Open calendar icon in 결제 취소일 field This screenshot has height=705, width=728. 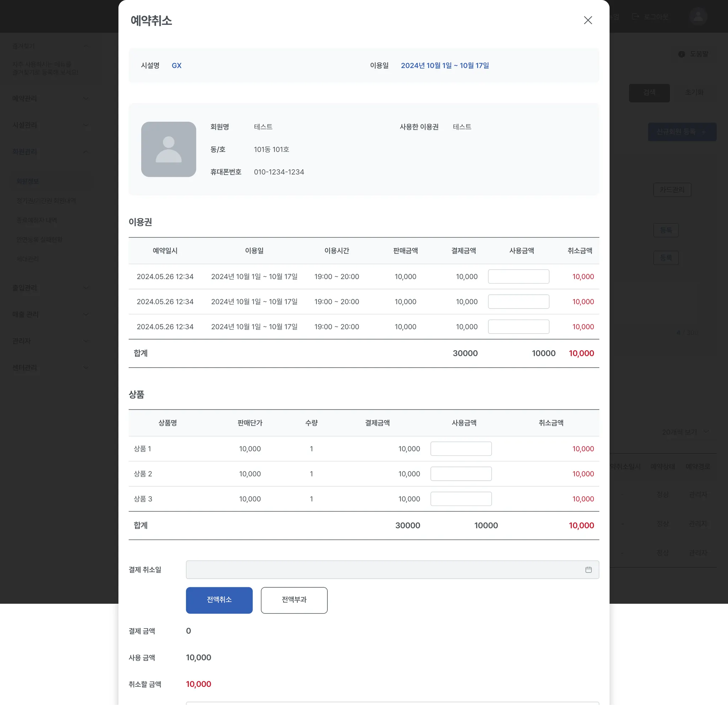pyautogui.click(x=588, y=570)
